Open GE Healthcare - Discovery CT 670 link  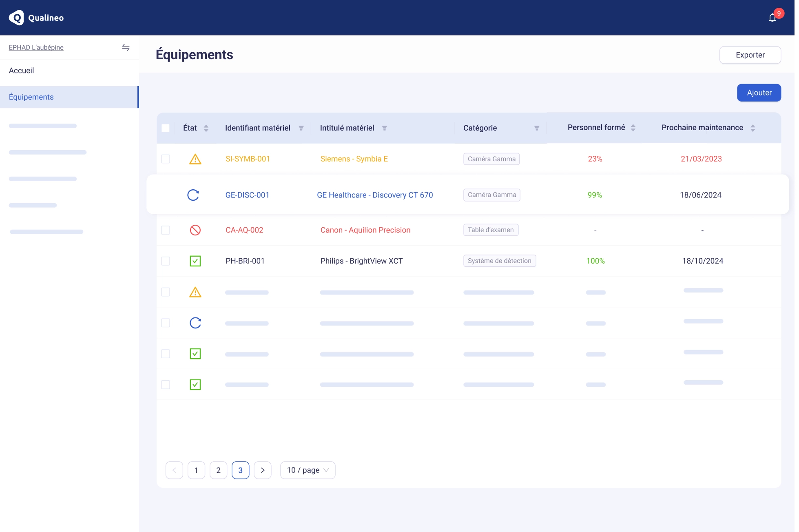pyautogui.click(x=375, y=195)
